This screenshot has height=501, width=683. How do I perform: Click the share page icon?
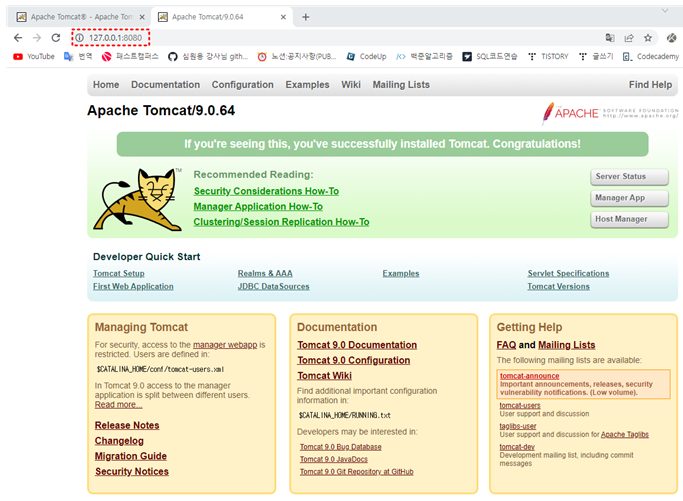point(629,38)
